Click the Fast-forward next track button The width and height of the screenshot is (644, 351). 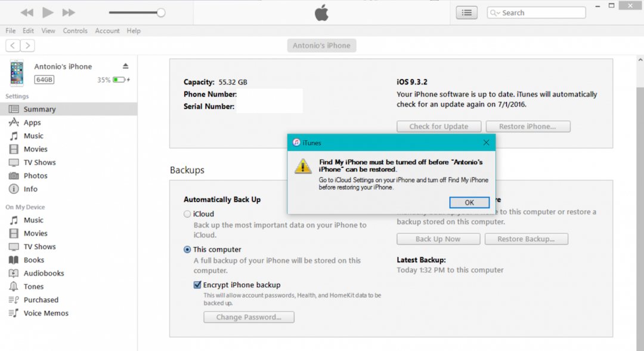[x=69, y=13]
